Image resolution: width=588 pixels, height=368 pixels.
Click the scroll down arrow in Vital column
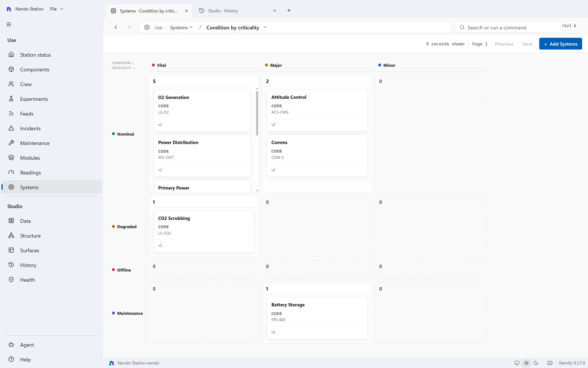click(x=257, y=191)
